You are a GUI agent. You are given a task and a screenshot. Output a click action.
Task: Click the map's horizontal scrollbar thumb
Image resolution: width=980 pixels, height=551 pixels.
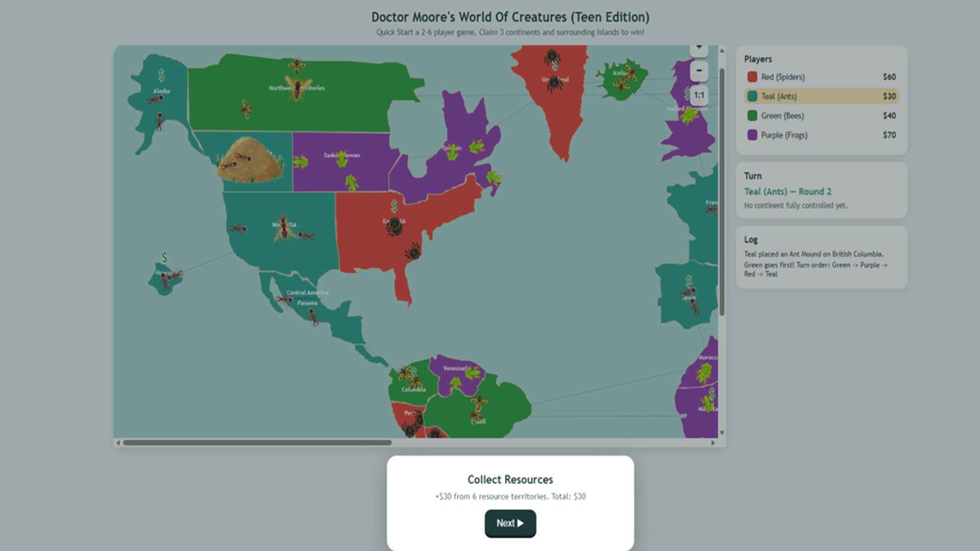click(x=257, y=443)
